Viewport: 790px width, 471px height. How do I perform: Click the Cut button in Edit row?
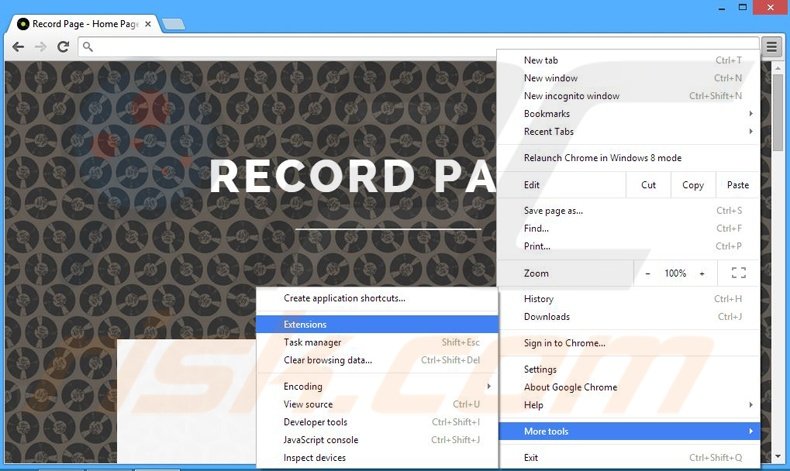click(x=648, y=185)
